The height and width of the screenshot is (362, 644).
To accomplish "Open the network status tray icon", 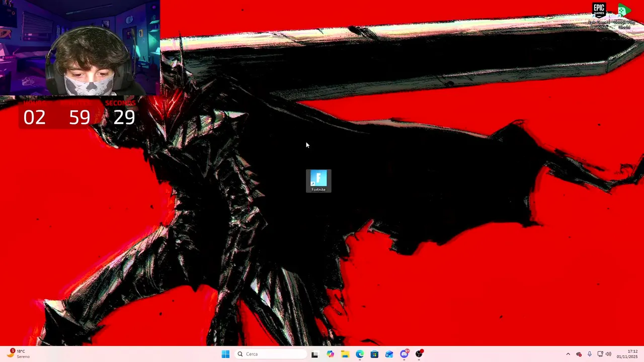I will (600, 354).
